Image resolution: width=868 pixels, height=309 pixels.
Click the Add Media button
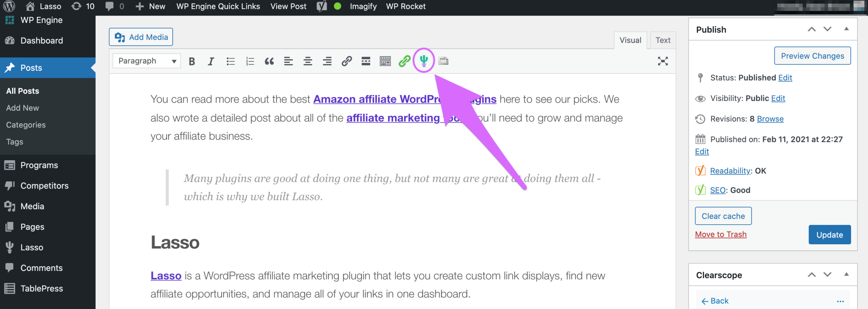(x=141, y=37)
